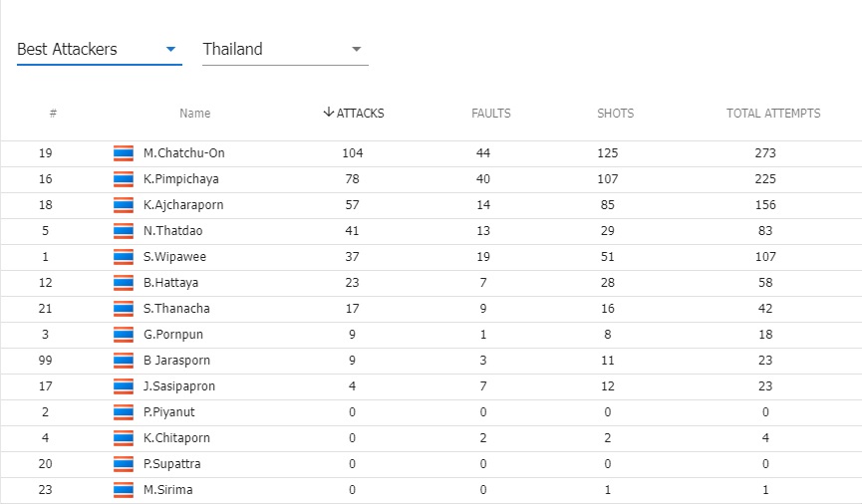
Task: Sort table by SHOTS column
Action: coord(615,114)
